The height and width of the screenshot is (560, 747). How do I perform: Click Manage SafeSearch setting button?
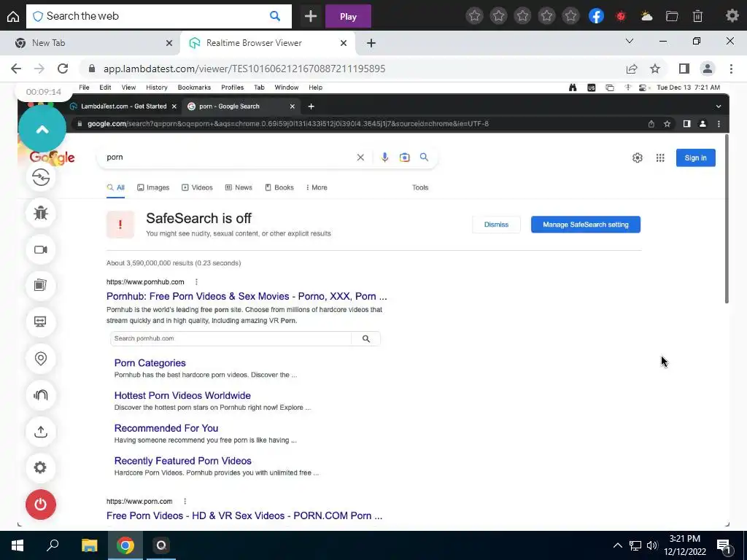[x=586, y=225]
